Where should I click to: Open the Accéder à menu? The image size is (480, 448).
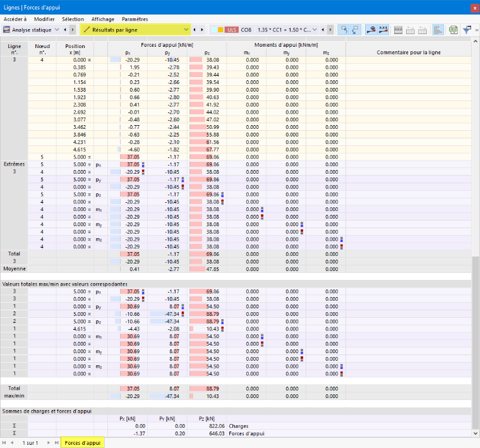(x=15, y=19)
